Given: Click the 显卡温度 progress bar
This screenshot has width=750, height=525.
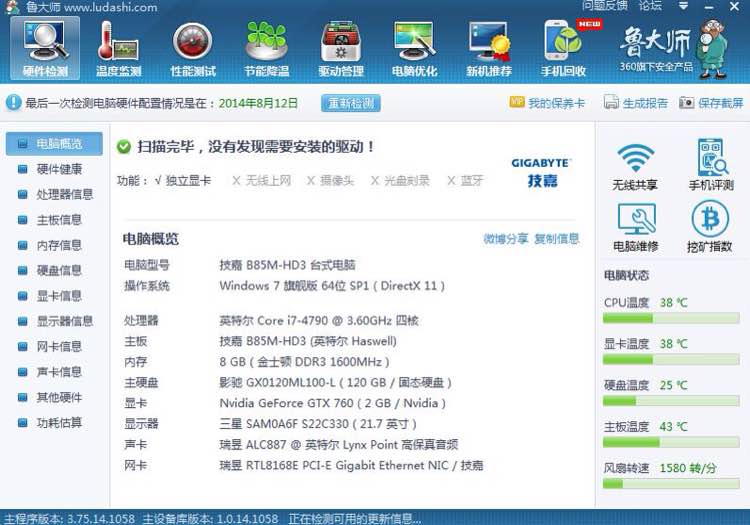Looking at the screenshot, I should [671, 360].
